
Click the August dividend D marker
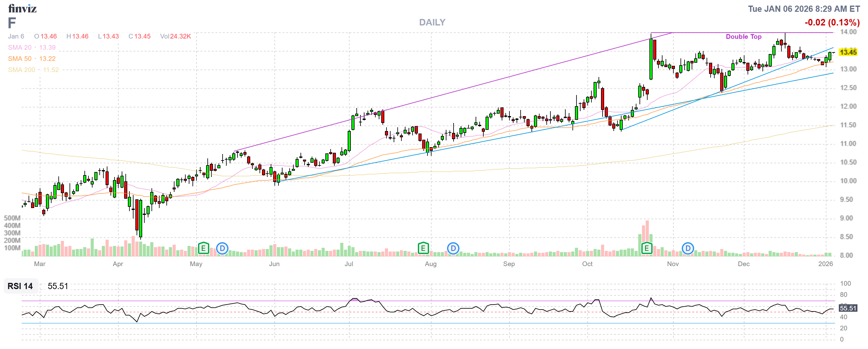453,249
